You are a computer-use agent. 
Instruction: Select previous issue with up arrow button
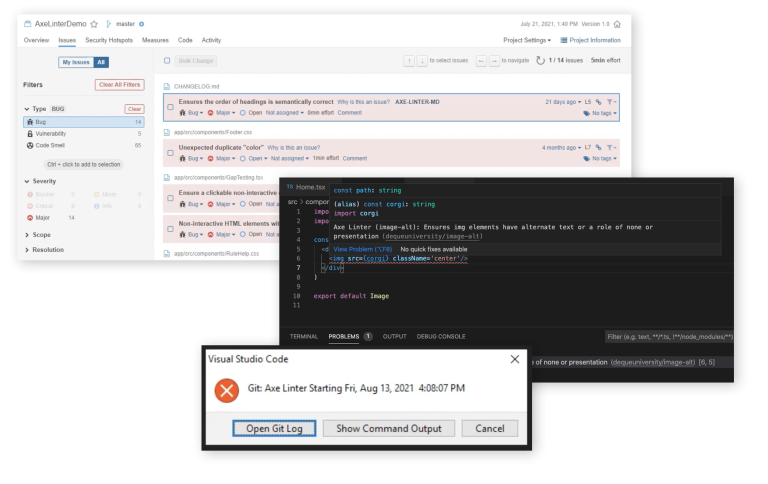click(x=408, y=61)
